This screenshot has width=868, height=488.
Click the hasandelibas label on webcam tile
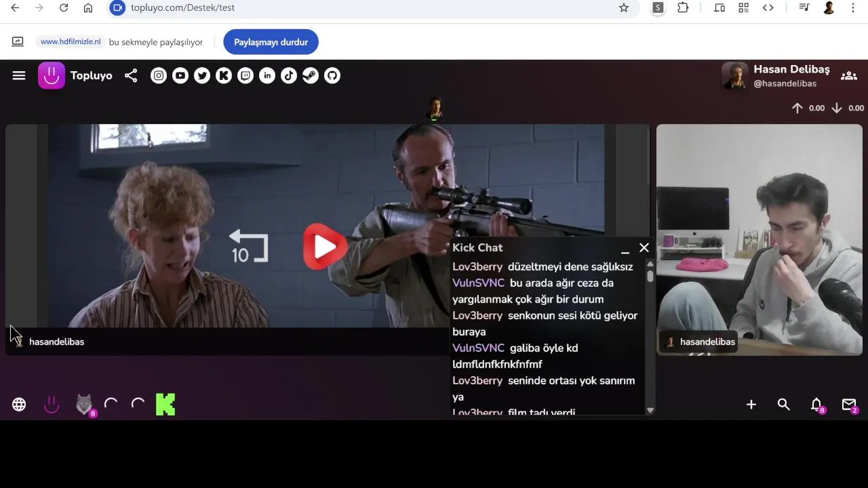707,342
